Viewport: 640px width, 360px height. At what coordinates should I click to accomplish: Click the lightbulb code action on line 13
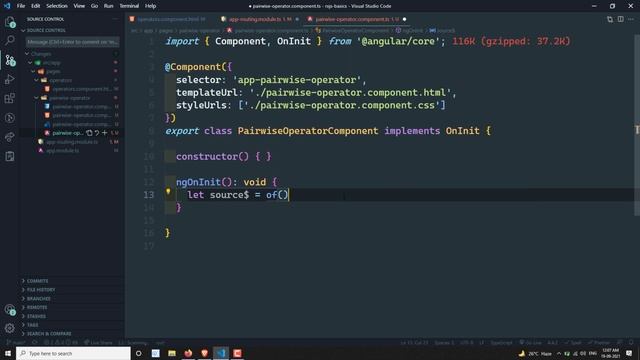(x=168, y=191)
